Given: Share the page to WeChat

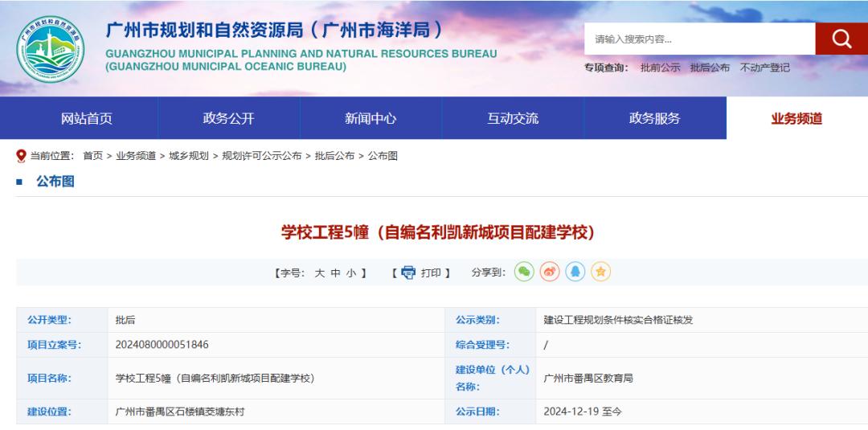Looking at the screenshot, I should [x=524, y=272].
